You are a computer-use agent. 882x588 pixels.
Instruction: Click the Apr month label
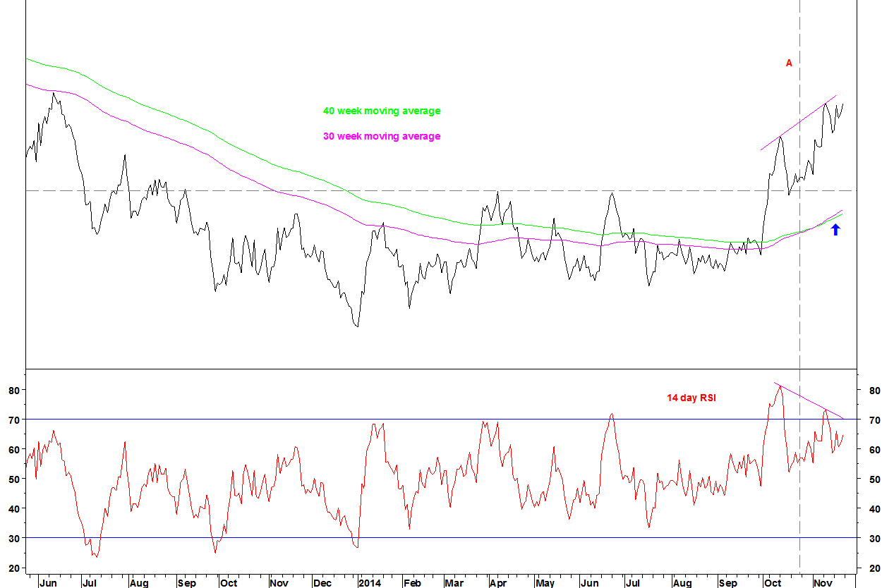pyautogui.click(x=498, y=583)
